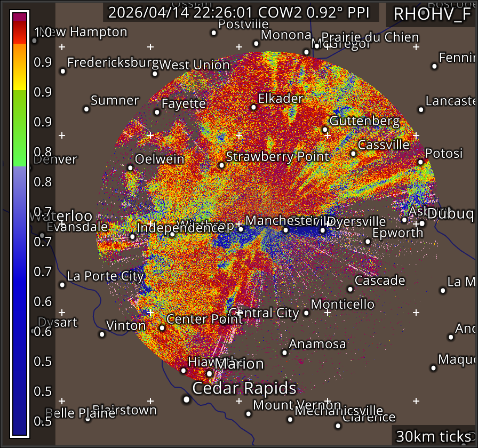Click the Vinton city marker dot
Image resolution: width=478 pixels, height=448 pixels.
102,334
